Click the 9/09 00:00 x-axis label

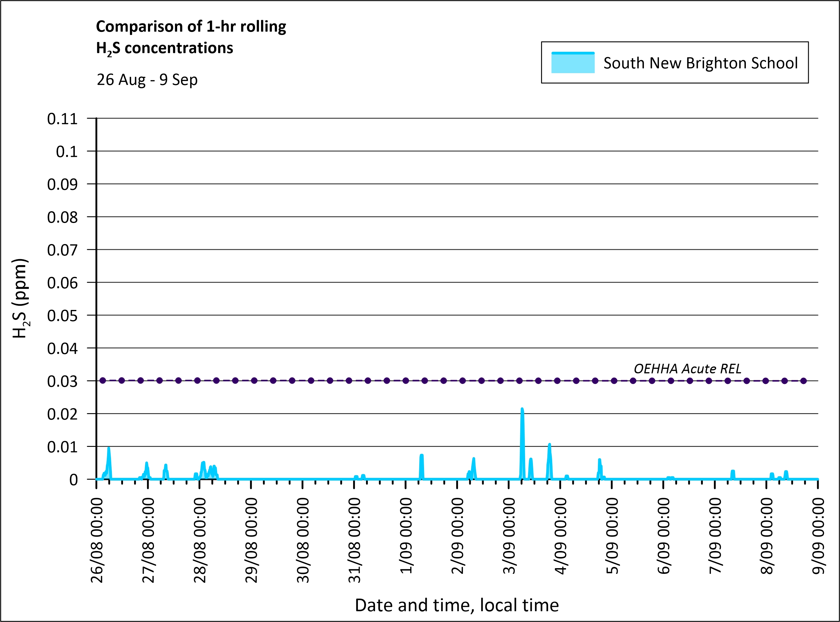coord(818,536)
